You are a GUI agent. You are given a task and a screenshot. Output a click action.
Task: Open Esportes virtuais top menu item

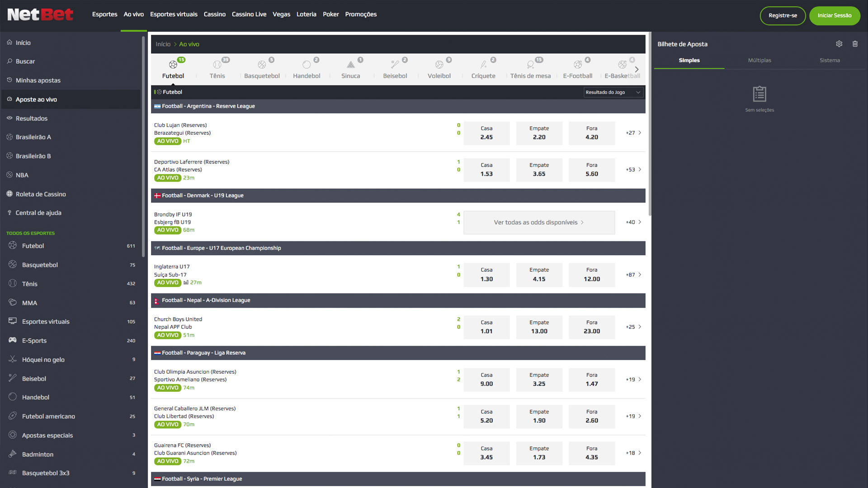[x=174, y=14]
